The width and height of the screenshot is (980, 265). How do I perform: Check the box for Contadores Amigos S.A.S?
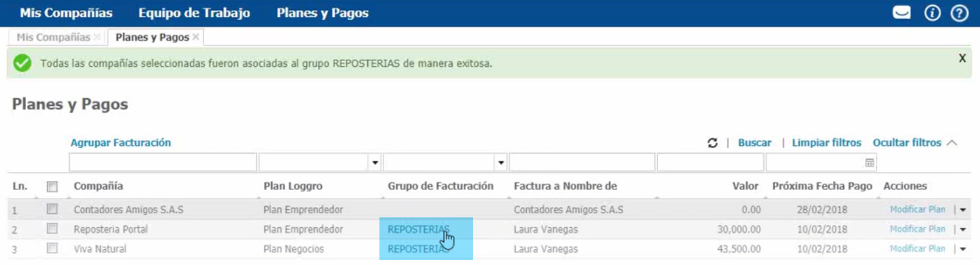tap(52, 209)
